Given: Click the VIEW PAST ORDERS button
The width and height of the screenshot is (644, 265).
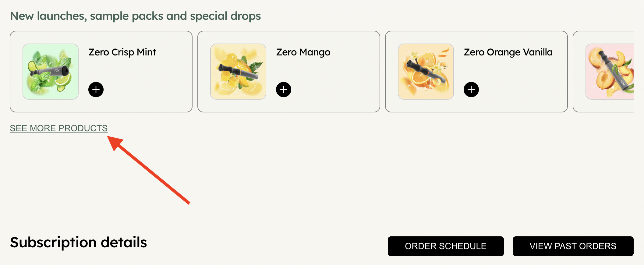Looking at the screenshot, I should click(x=573, y=246).
